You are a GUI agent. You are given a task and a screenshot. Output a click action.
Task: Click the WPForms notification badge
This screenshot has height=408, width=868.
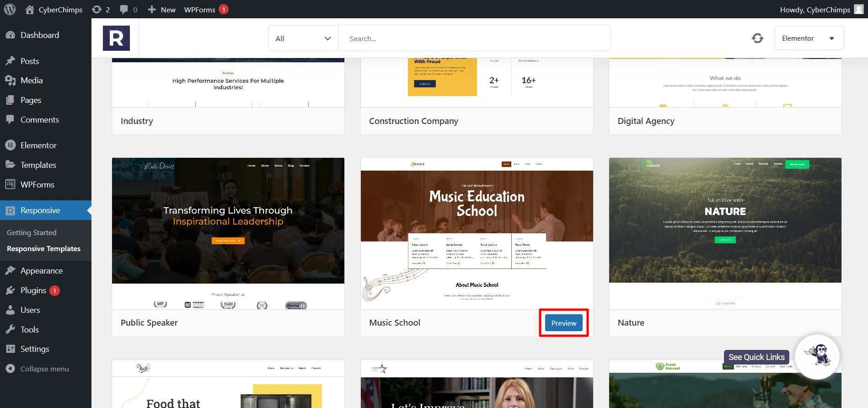[x=224, y=9]
